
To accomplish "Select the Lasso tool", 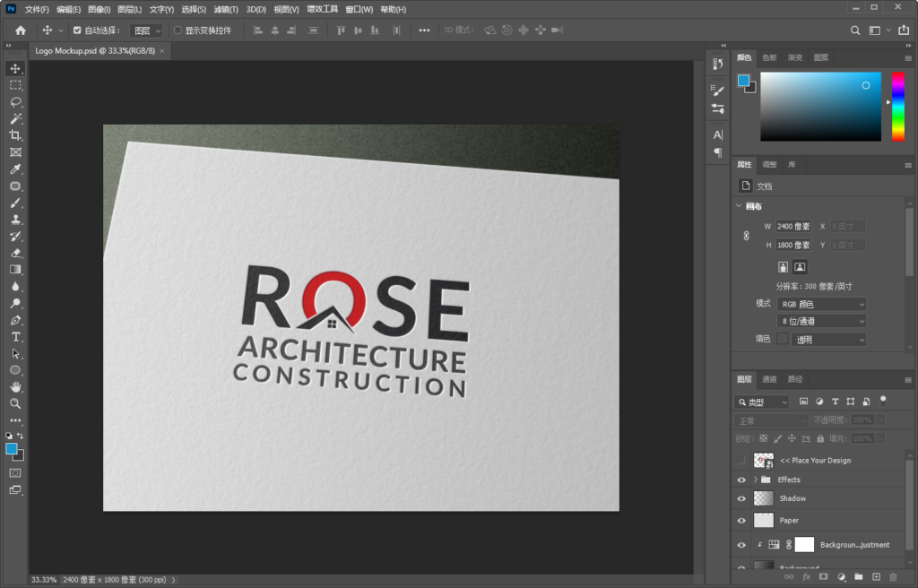I will click(15, 102).
